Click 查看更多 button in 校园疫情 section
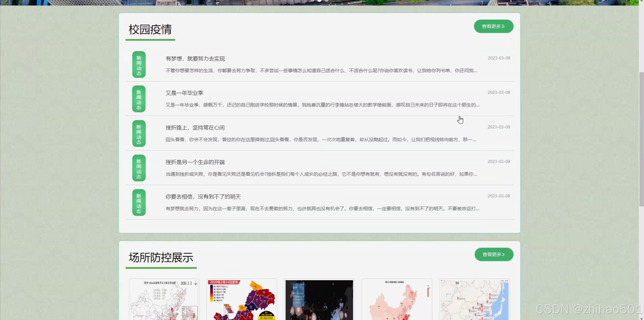Viewport: 644px width, 320px height. (493, 26)
